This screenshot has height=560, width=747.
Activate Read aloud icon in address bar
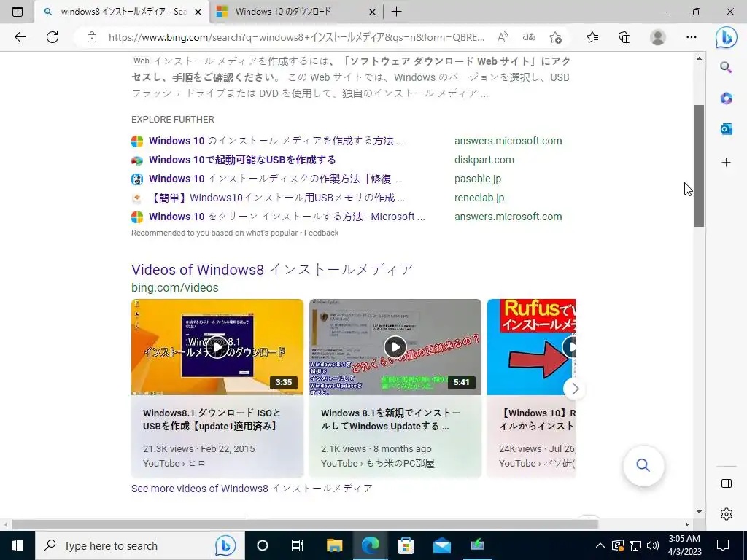pos(503,37)
